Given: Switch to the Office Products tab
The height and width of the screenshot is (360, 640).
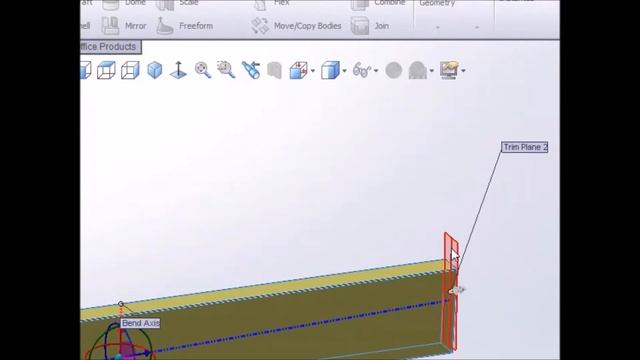Looking at the screenshot, I should (x=110, y=47).
